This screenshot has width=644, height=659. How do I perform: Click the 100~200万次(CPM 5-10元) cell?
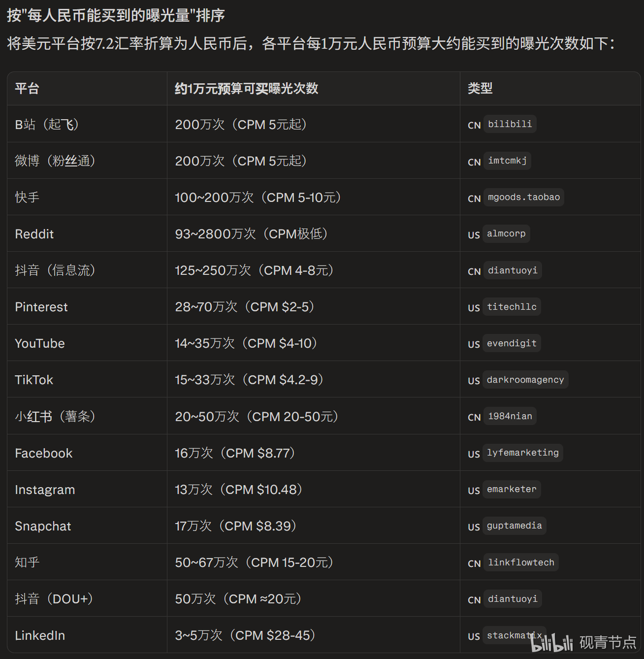[x=313, y=197]
